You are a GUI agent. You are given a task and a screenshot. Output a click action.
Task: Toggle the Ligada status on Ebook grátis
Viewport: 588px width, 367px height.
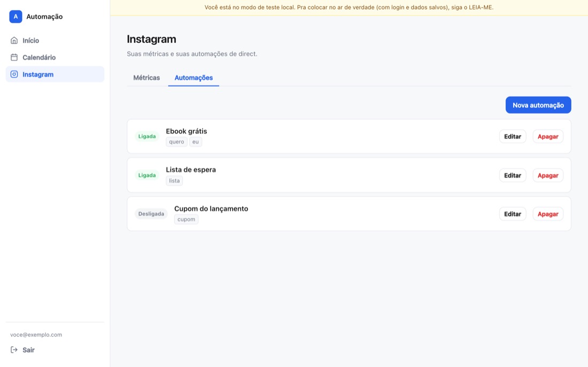pyautogui.click(x=147, y=136)
